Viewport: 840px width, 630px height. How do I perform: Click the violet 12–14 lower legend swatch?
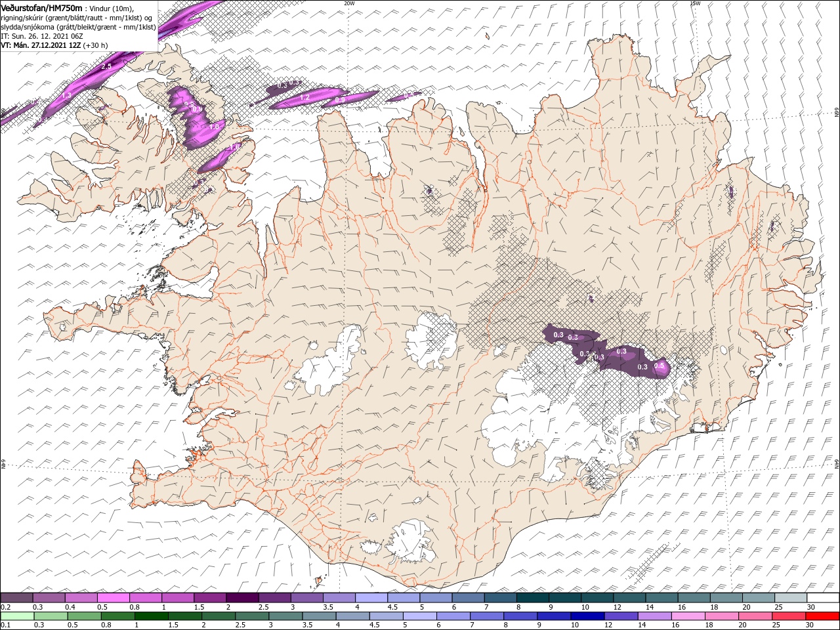tap(620, 616)
